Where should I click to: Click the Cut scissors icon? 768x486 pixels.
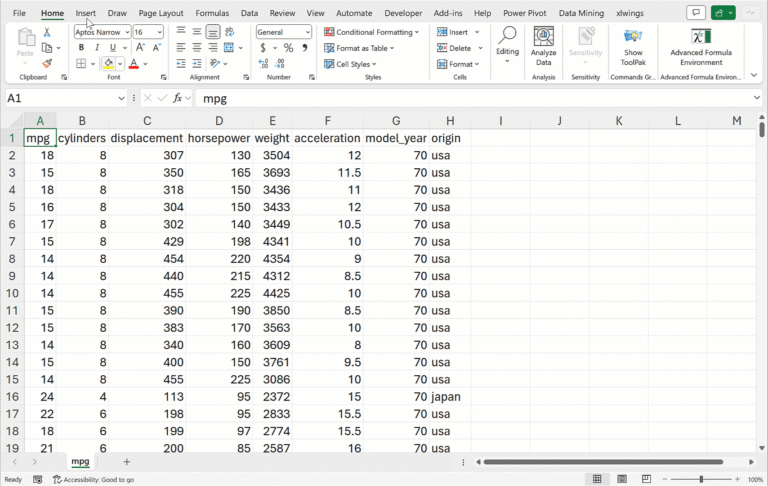(x=46, y=32)
